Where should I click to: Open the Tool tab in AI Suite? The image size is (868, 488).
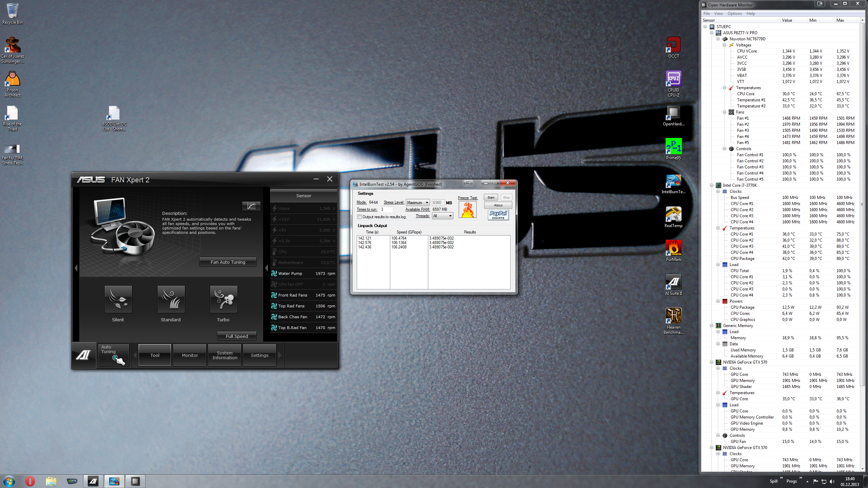point(155,355)
